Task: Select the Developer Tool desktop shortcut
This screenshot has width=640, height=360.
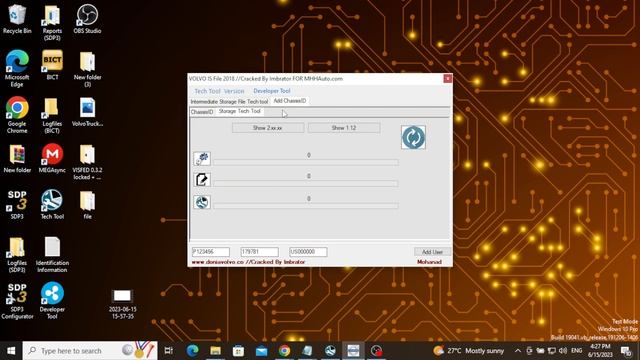Action: pyautogui.click(x=52, y=301)
